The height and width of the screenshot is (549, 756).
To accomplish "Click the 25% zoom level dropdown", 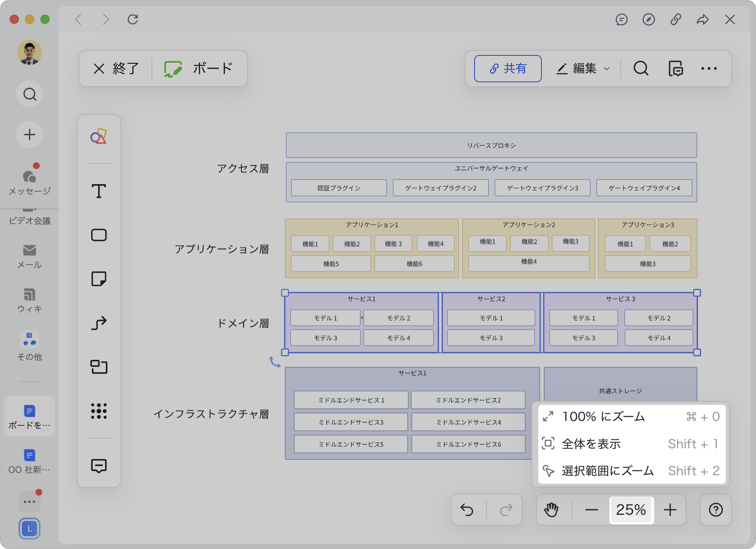I will pos(631,510).
